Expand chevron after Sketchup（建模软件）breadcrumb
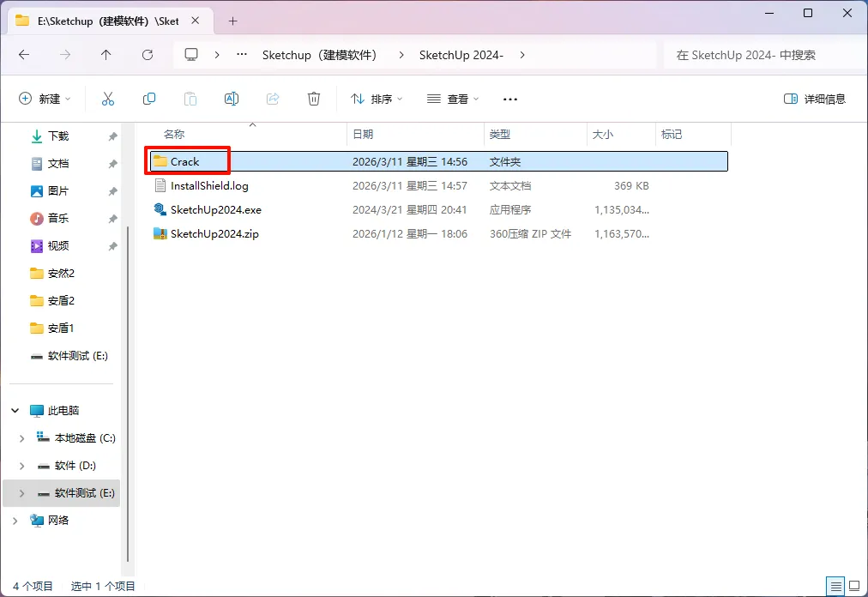This screenshot has height=597, width=868. coord(401,55)
